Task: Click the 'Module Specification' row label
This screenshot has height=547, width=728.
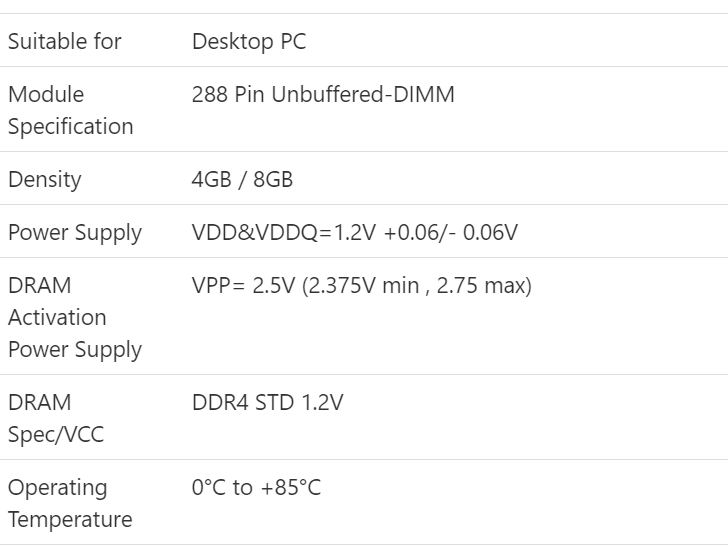Action: (x=71, y=110)
